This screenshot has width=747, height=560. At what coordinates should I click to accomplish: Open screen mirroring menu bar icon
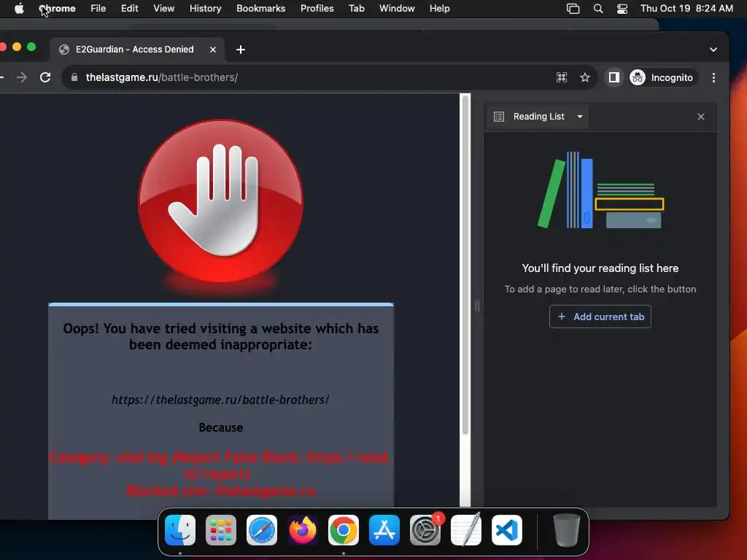click(x=573, y=9)
